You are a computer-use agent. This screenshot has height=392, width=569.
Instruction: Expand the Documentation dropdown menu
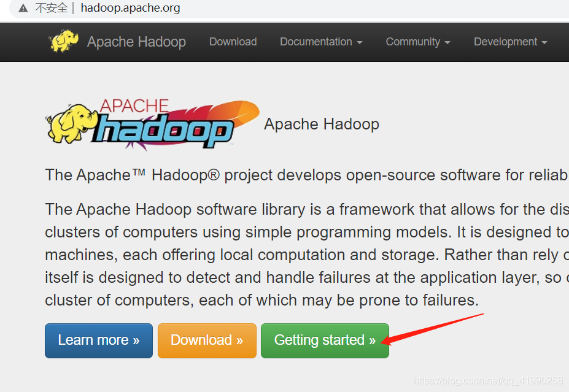(321, 42)
